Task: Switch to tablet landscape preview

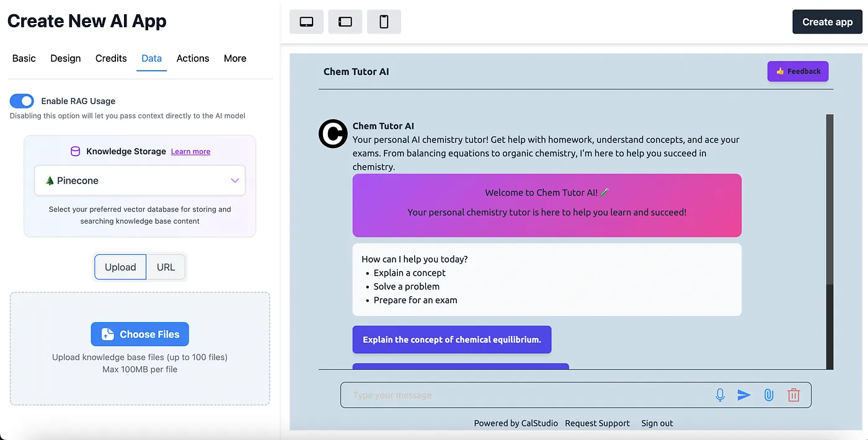Action: (x=345, y=21)
